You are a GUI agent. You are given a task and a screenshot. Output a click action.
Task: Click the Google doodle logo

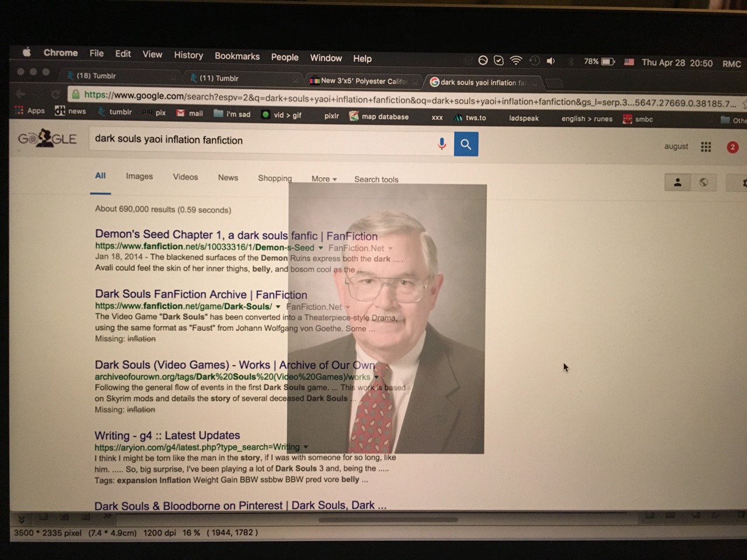[x=47, y=139]
